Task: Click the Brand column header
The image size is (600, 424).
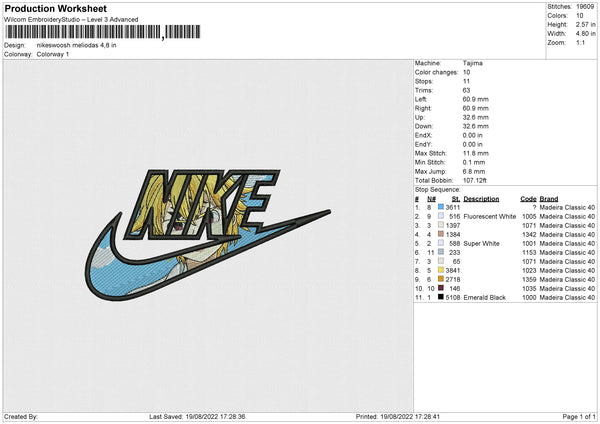Action: (549, 199)
